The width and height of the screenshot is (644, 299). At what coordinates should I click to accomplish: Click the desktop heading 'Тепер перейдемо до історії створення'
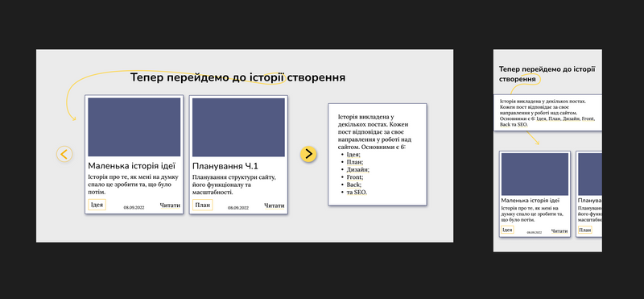coord(237,77)
